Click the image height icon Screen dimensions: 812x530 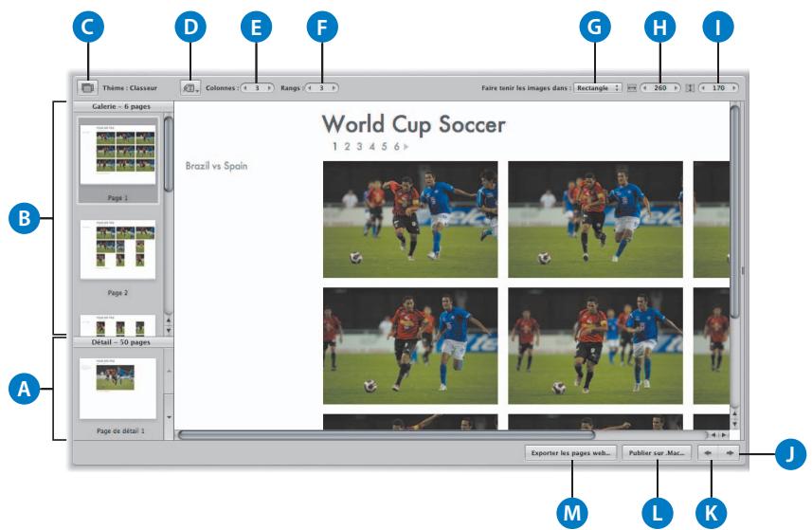coord(690,88)
